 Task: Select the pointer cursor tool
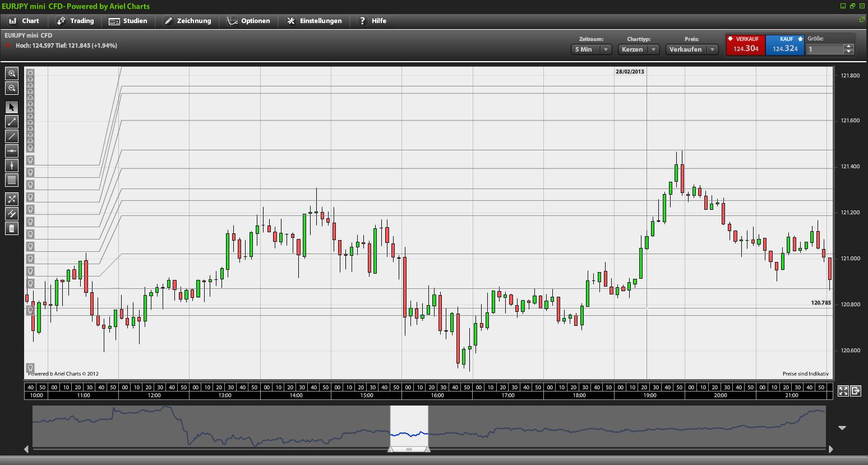[12, 107]
